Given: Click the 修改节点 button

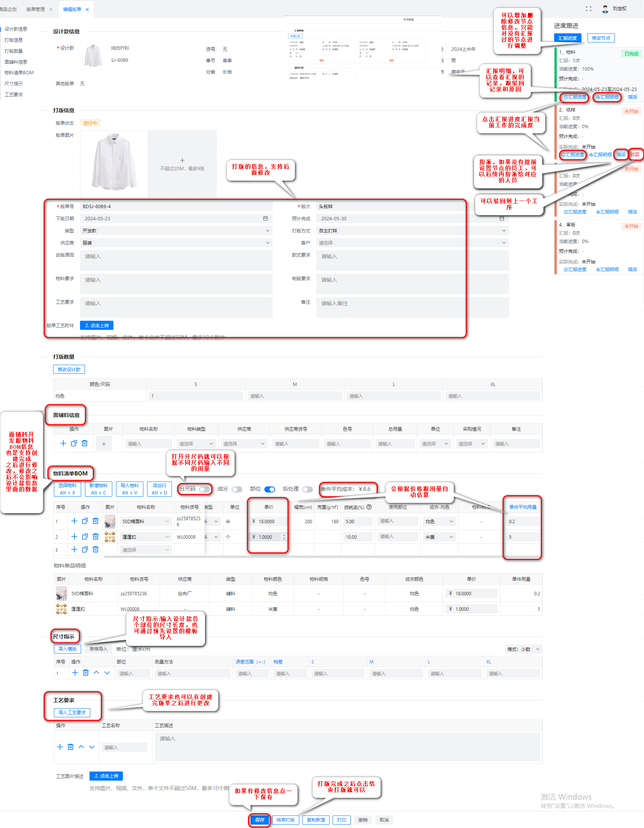Looking at the screenshot, I should (x=601, y=38).
